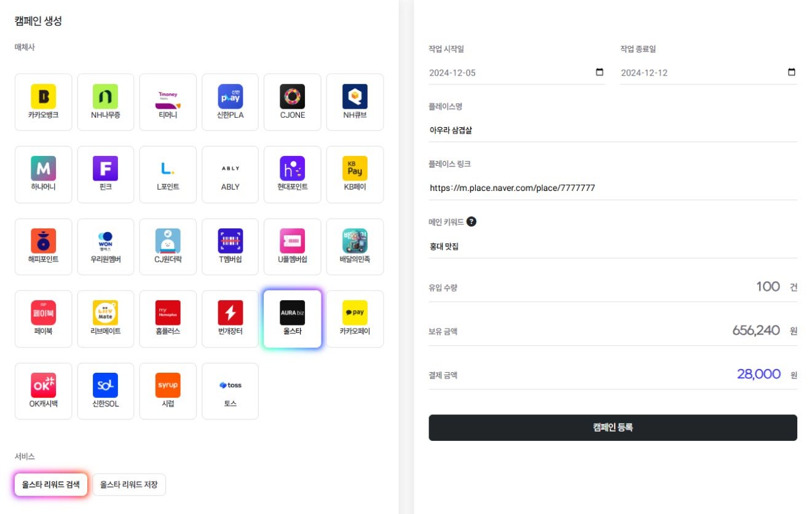The image size is (812, 514).
Task: Open the 작업 종료일 calendar picker
Action: [x=792, y=72]
